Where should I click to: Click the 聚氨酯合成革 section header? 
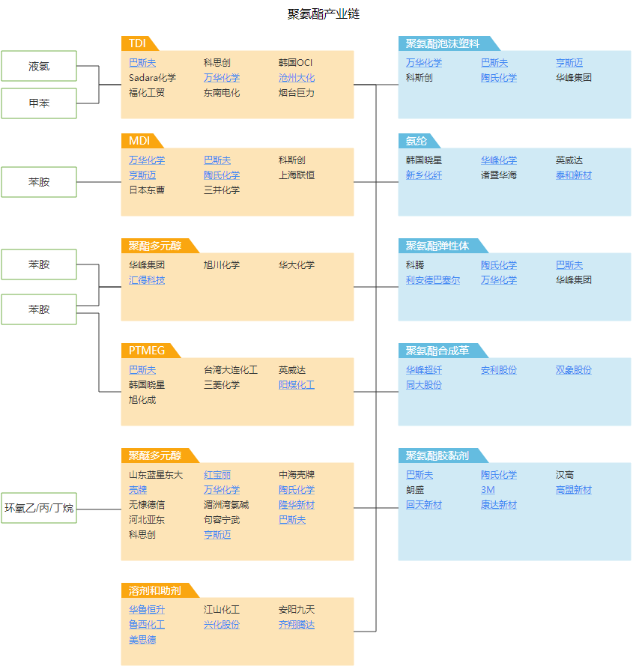443,350
